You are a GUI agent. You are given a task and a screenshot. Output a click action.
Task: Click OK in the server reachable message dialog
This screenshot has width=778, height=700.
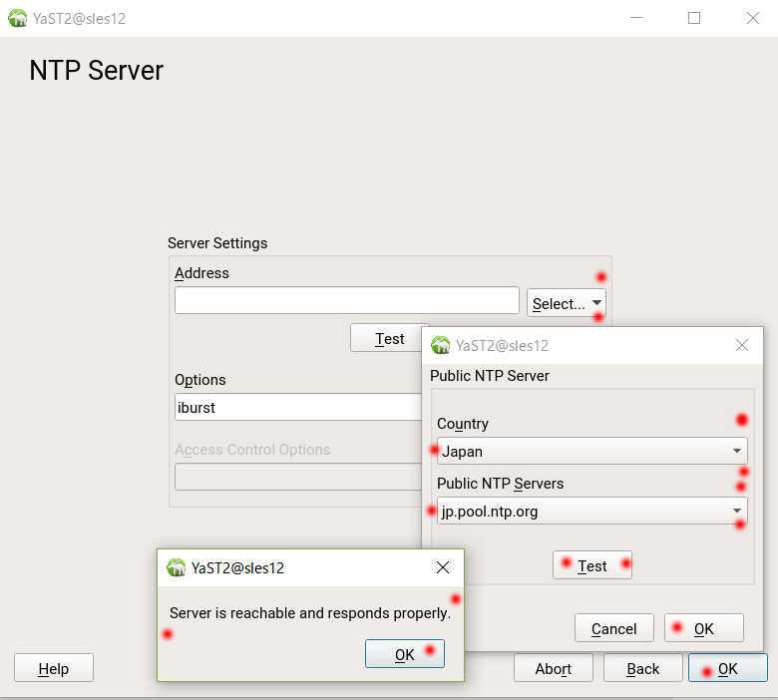click(404, 654)
